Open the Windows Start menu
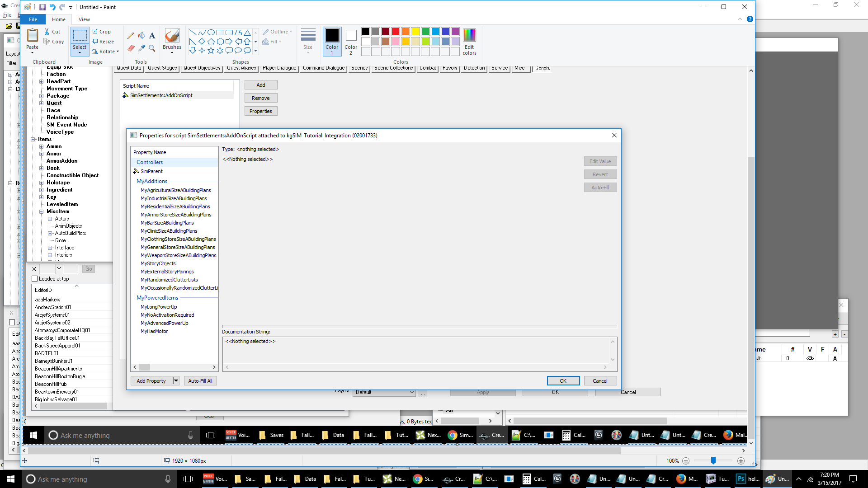868x488 pixels. 11,479
